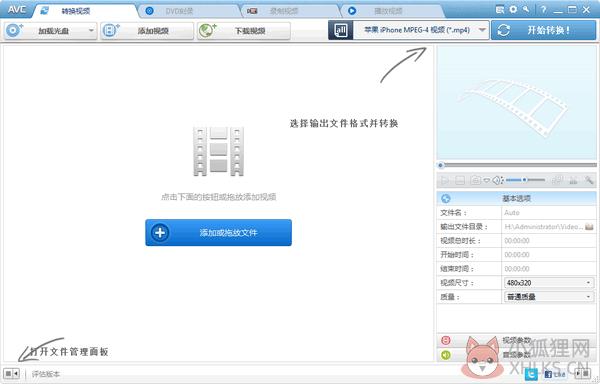Click the film icon on 添加视频 button

coord(111,30)
